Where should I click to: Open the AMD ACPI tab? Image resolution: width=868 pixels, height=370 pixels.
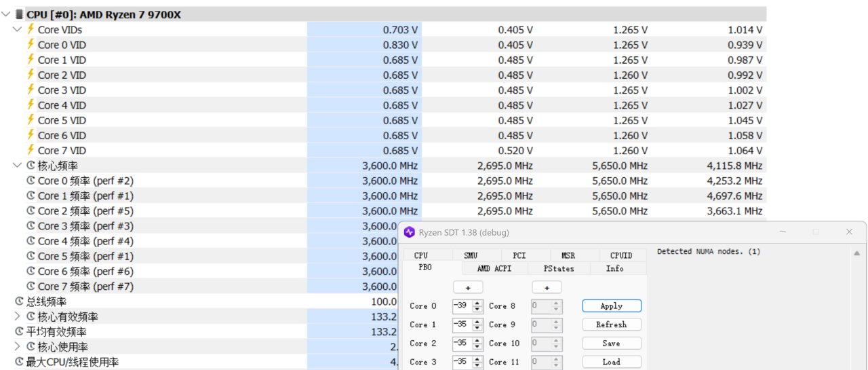tap(494, 268)
